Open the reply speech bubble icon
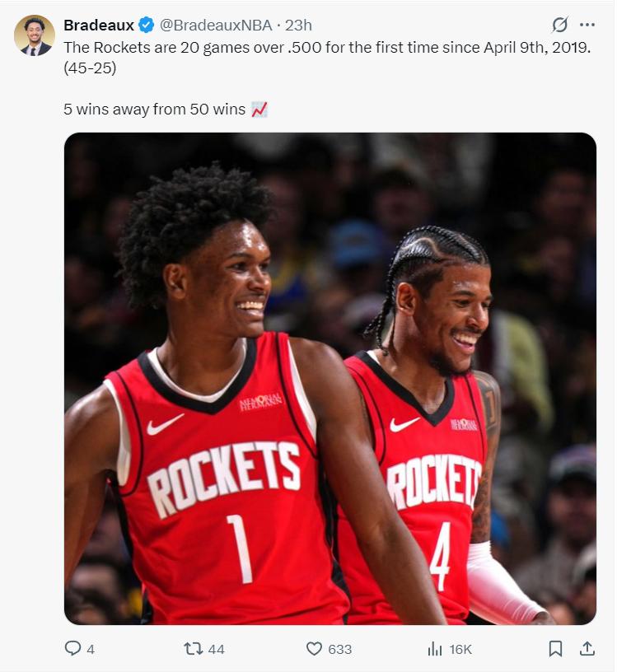This screenshot has width=617, height=672. point(72,648)
